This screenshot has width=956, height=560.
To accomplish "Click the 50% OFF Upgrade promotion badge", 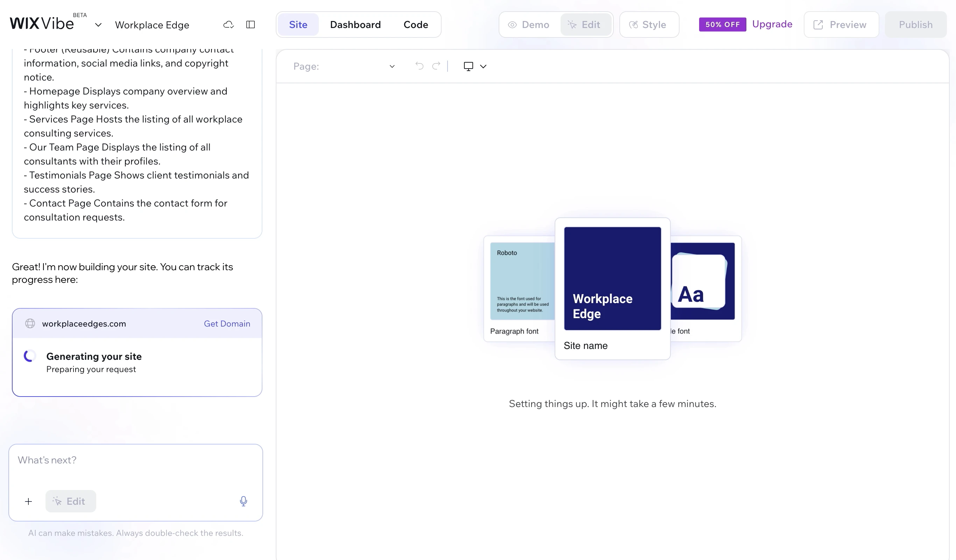I will tap(722, 24).
